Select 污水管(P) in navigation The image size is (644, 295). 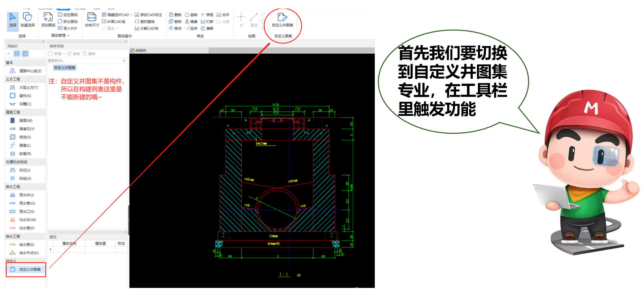click(x=26, y=228)
